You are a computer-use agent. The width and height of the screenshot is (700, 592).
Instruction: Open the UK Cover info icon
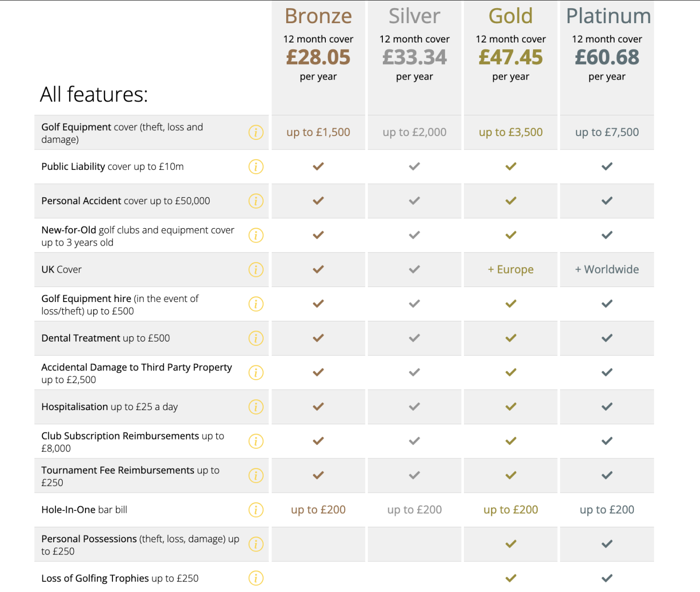tap(256, 270)
